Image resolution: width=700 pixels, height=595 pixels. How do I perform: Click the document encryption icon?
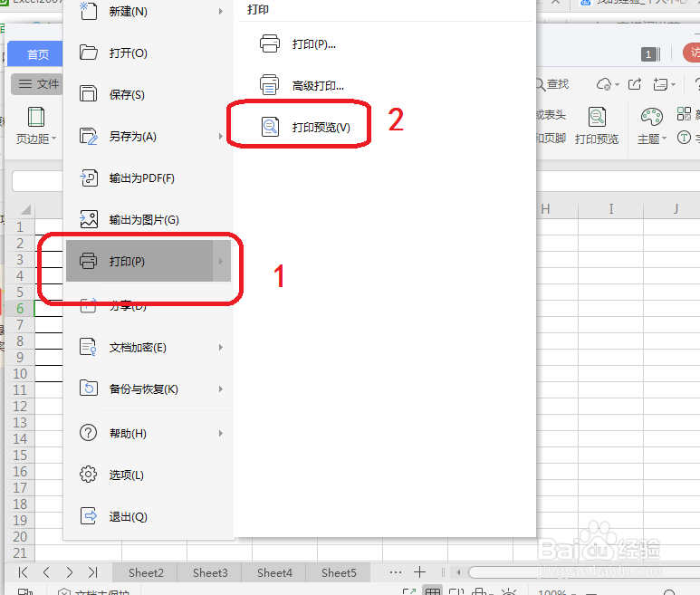click(88, 347)
